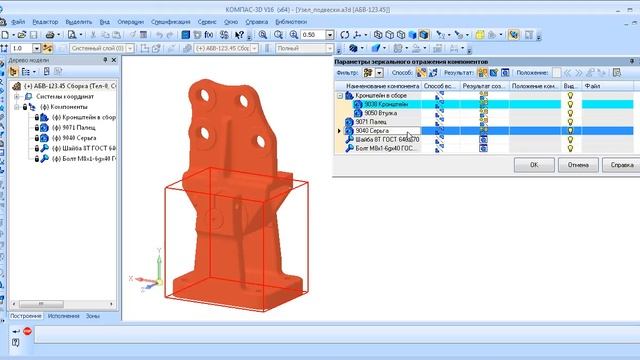The width and height of the screenshot is (640, 360).
Task: Open the Variables f(x) icon
Action: tap(209, 35)
